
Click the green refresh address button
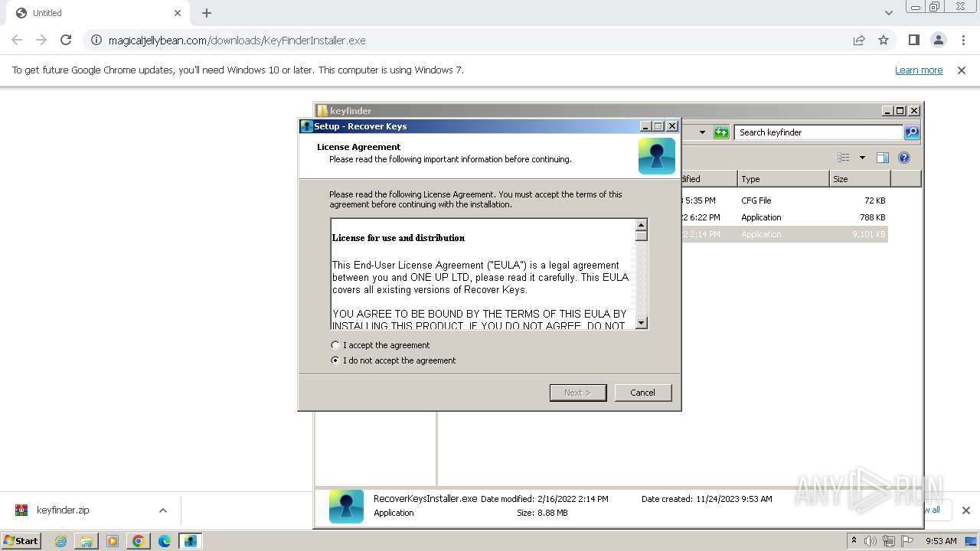coord(721,132)
